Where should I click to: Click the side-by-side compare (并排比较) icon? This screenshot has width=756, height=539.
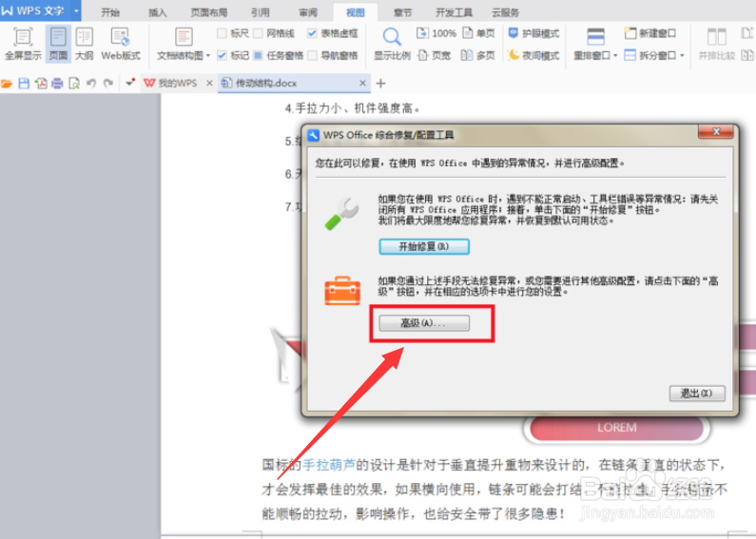pyautogui.click(x=716, y=37)
